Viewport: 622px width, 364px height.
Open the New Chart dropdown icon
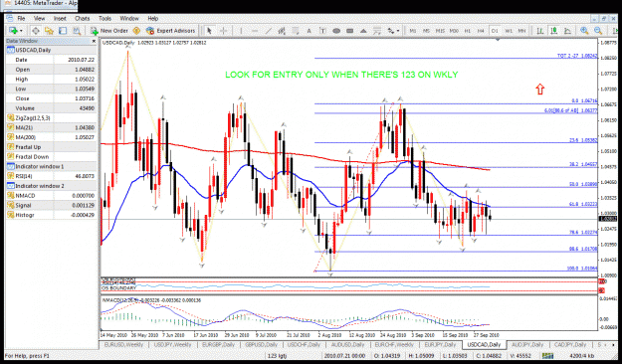point(15,31)
